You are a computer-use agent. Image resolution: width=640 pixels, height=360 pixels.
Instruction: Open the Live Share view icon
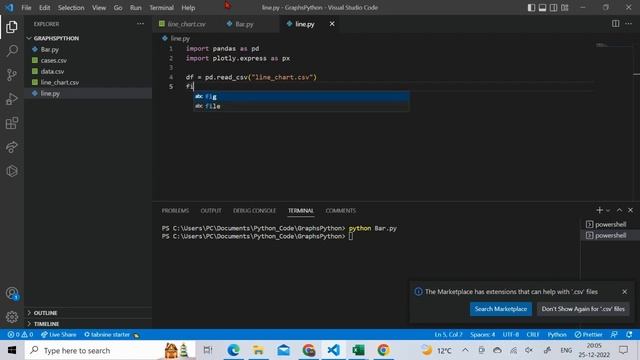point(12,147)
